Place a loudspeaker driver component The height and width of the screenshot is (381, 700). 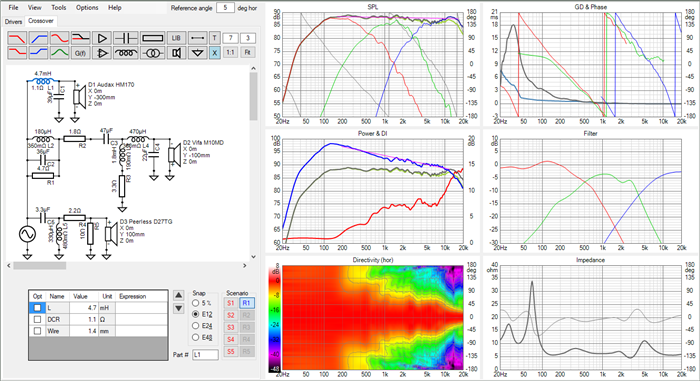coord(176,53)
